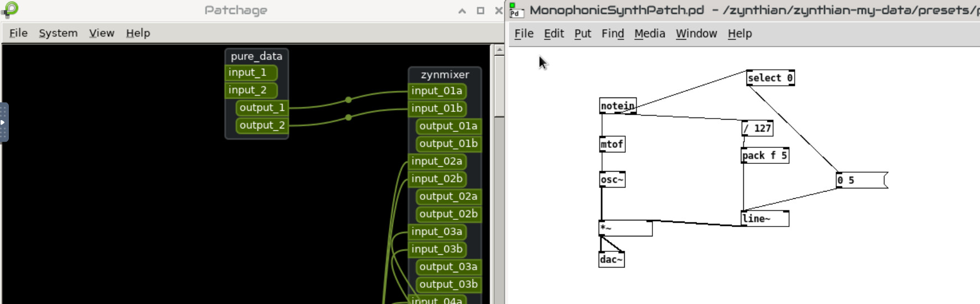Click the 0 5 message box
The width and height of the screenshot is (980, 304).
click(x=862, y=180)
